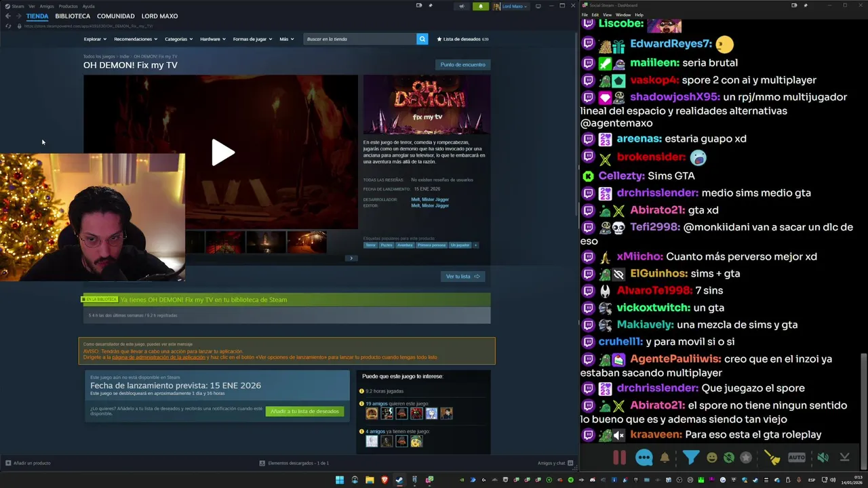Viewport: 868px width, 488px height.
Task: Open the Más dropdown in store nav
Action: (x=287, y=39)
